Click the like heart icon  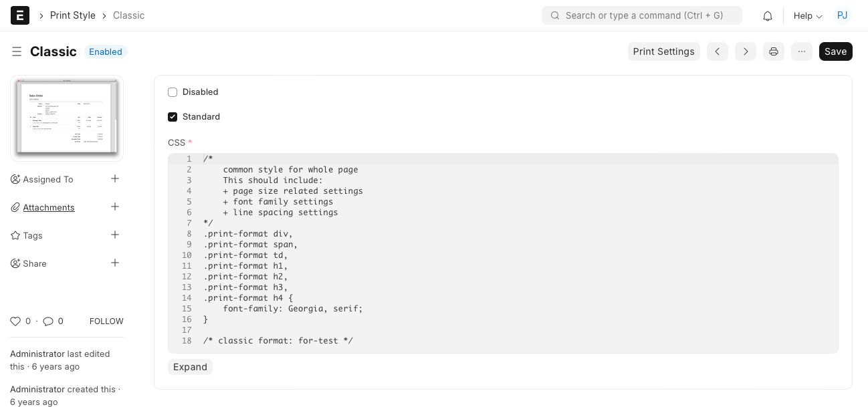coord(15,321)
